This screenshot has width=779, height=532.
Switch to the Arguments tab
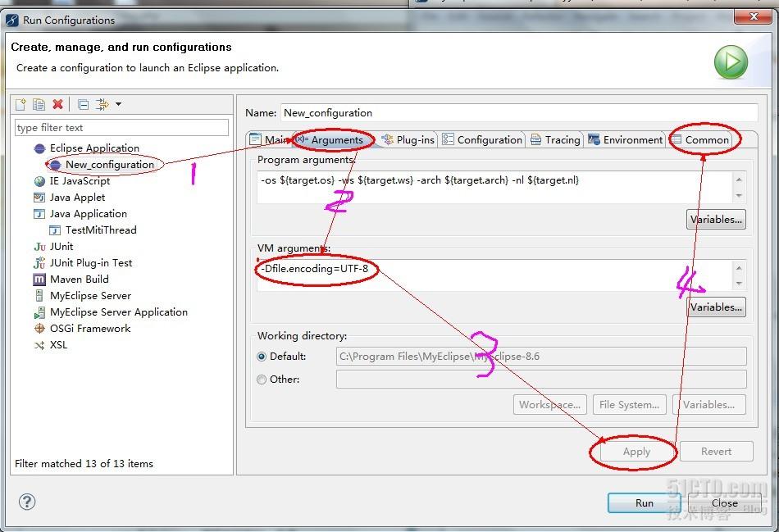[333, 140]
